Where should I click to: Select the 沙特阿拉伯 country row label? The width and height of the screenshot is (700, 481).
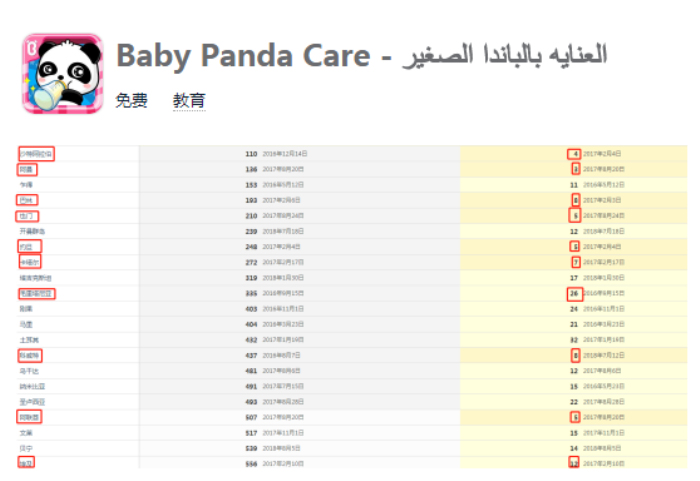[x=36, y=154]
